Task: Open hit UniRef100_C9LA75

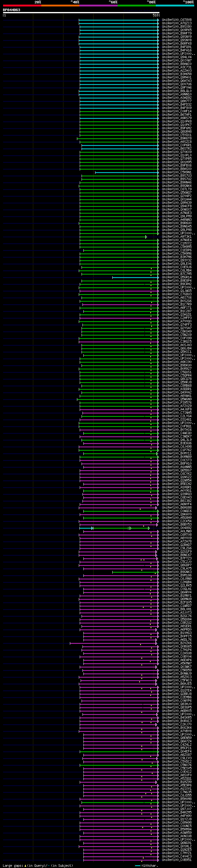Action: coord(177,569)
